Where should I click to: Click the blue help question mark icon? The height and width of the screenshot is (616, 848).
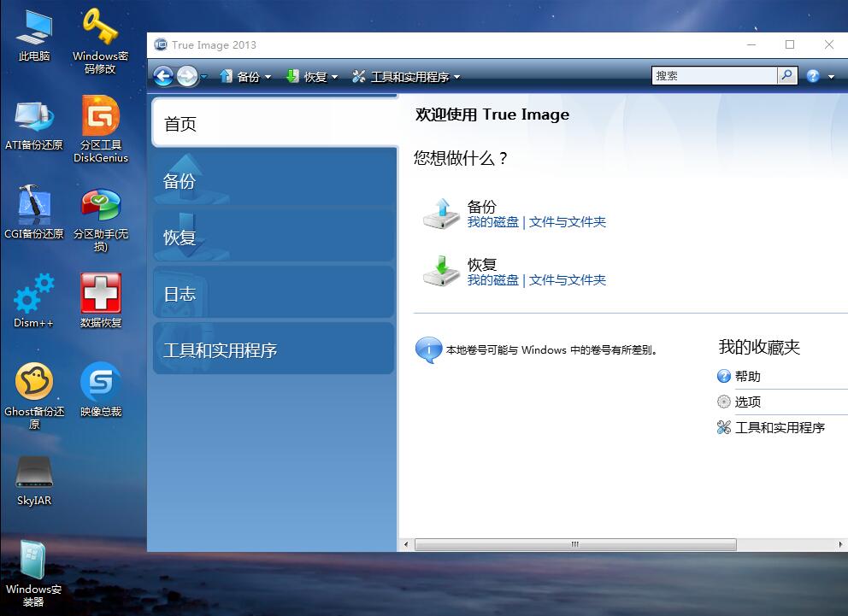coord(812,75)
